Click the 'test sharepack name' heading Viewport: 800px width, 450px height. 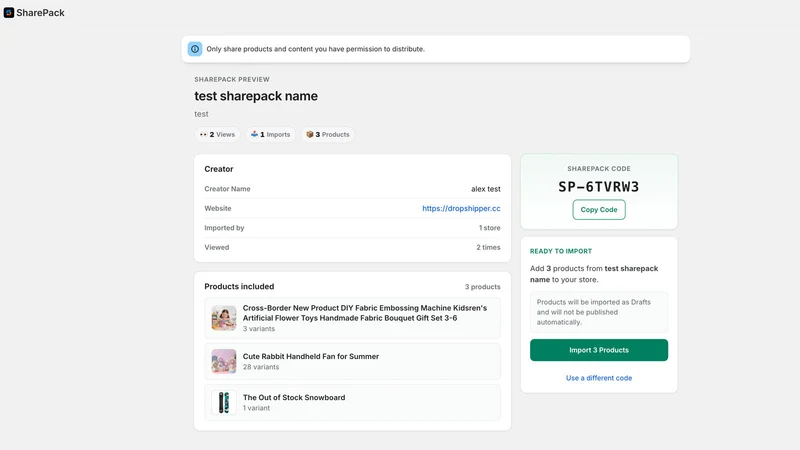tap(256, 96)
